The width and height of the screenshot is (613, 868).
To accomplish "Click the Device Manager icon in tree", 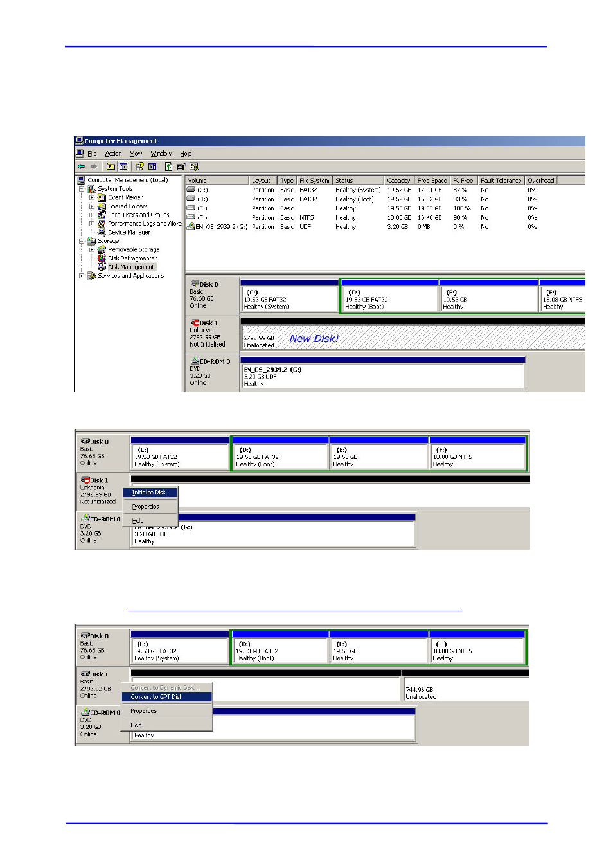I will 102,232.
